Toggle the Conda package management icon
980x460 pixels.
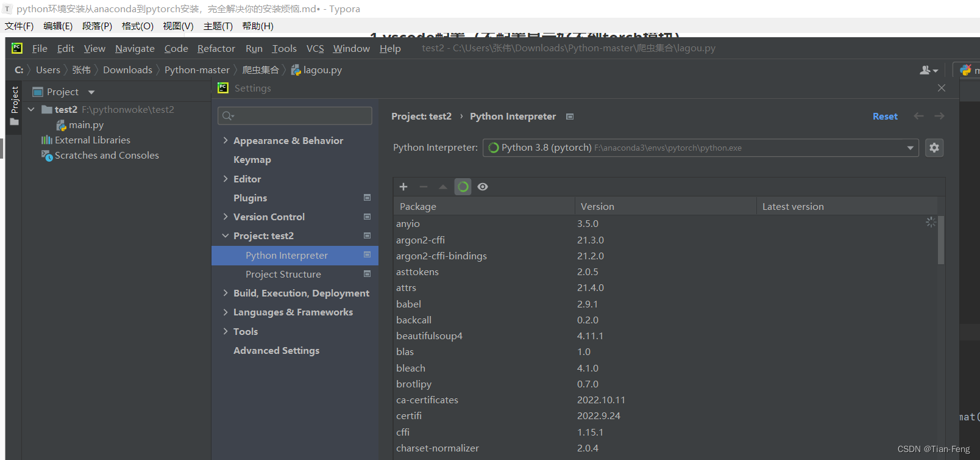pyautogui.click(x=463, y=187)
